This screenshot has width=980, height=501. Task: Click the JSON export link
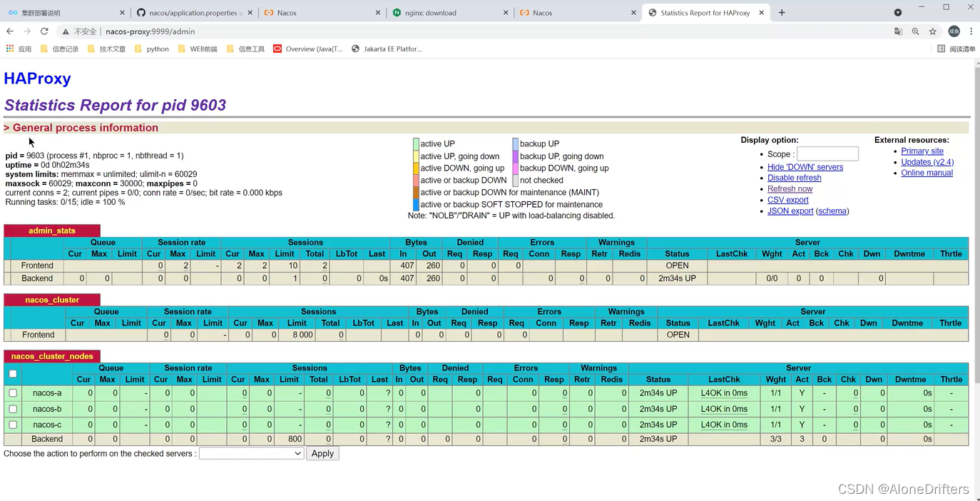[x=790, y=211]
